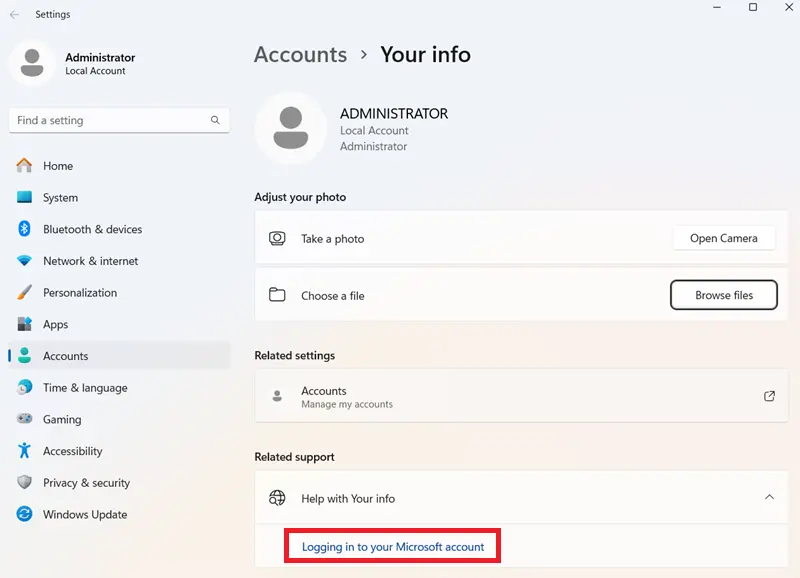The height and width of the screenshot is (578, 800).
Task: Select the Time & language clock icon
Action: (x=24, y=387)
